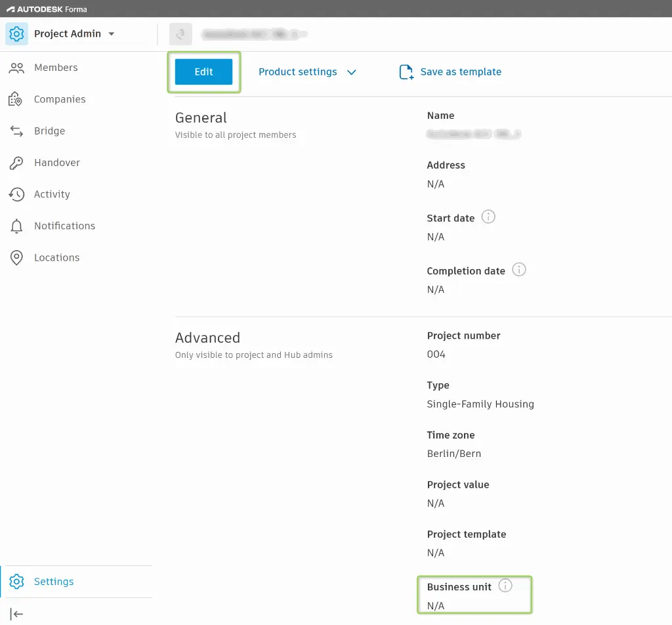672x625 pixels.
Task: Click the Autodesk Forma logo
Action: click(47, 9)
